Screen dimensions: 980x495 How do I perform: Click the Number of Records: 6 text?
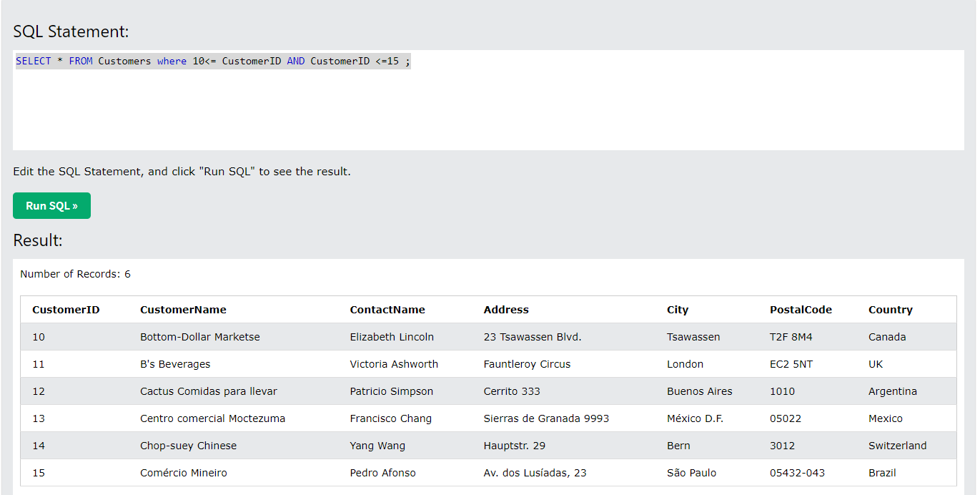75,274
